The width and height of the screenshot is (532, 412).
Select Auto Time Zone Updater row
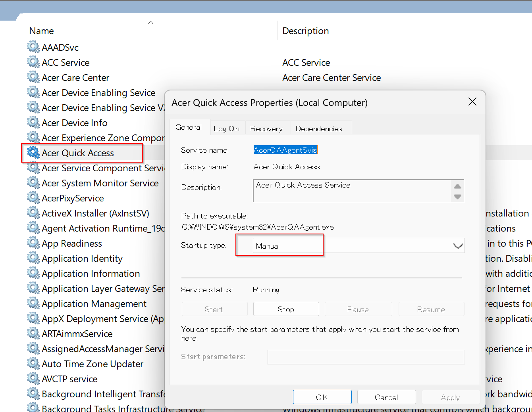click(x=93, y=364)
